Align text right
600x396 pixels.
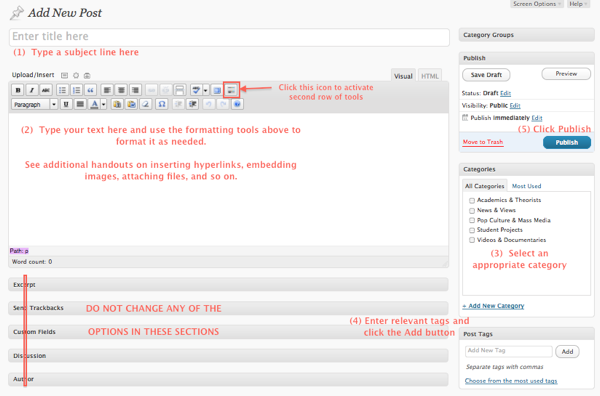coord(135,90)
